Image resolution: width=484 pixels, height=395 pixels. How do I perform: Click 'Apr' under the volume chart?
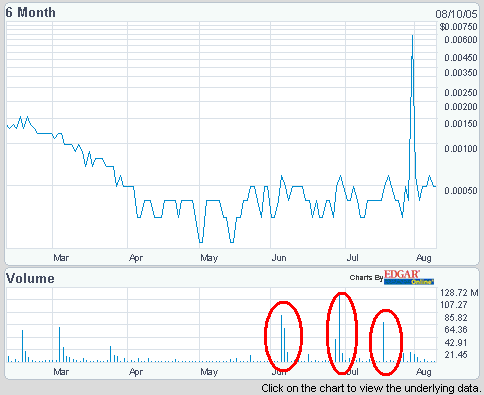[x=136, y=372]
